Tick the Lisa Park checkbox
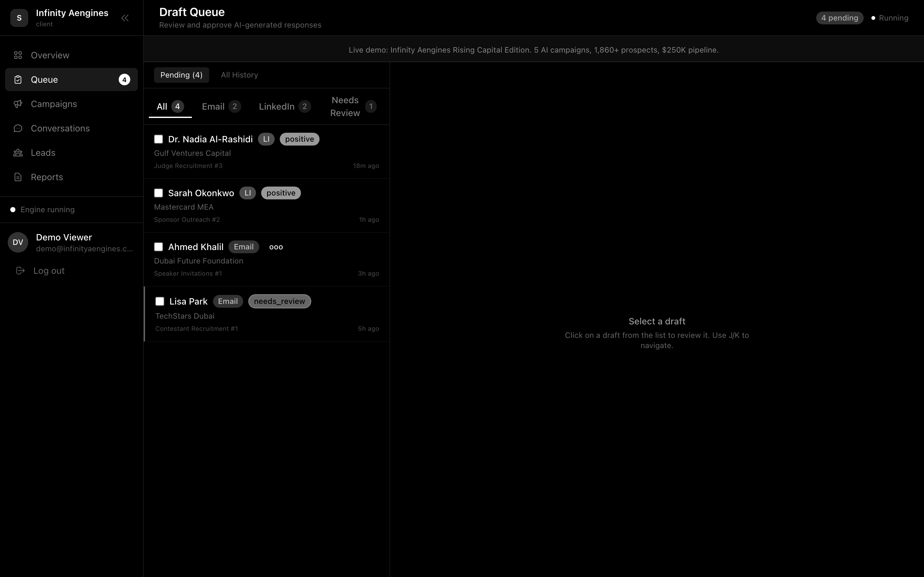Screen dimensions: 924x577 (159, 301)
